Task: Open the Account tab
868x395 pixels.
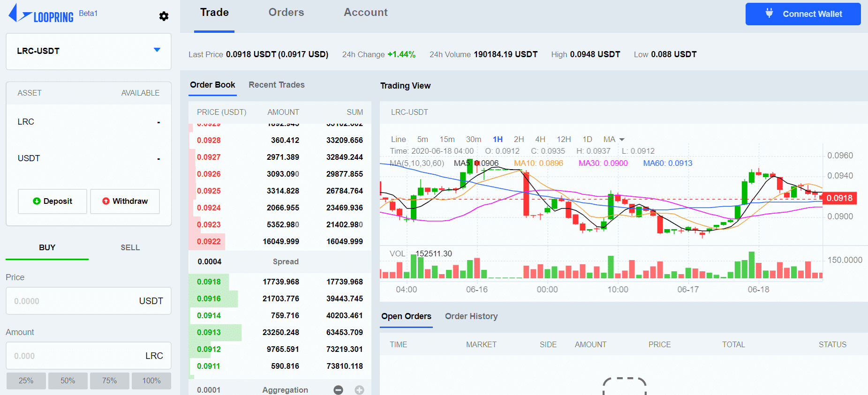Action: [x=366, y=13]
